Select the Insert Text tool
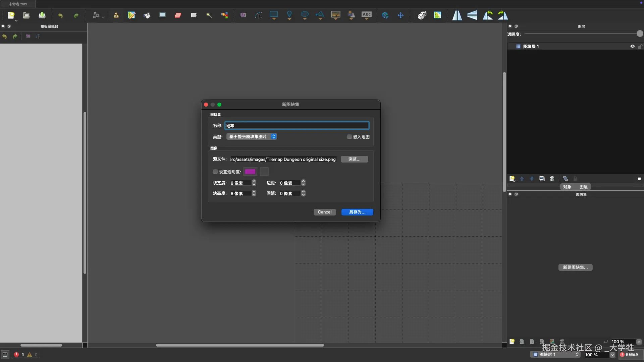The image size is (644, 362). pyautogui.click(x=366, y=15)
